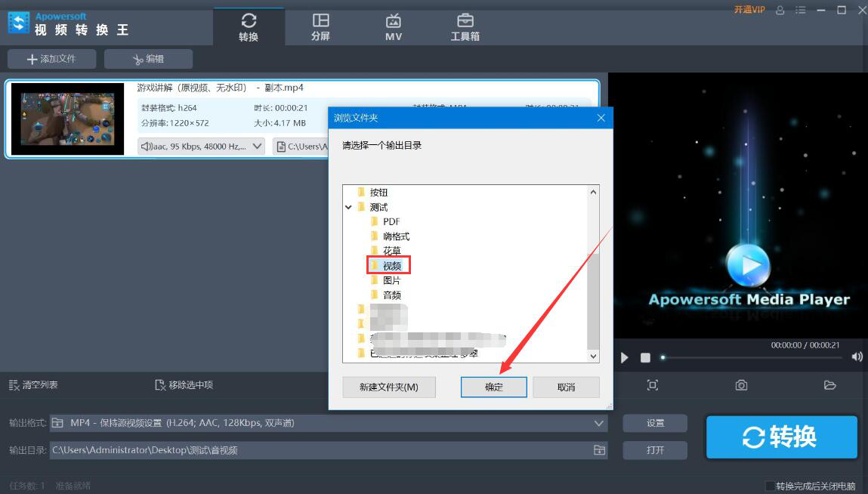This screenshot has height=494, width=868.
Task: Mute the player volume icon
Action: pyautogui.click(x=857, y=357)
